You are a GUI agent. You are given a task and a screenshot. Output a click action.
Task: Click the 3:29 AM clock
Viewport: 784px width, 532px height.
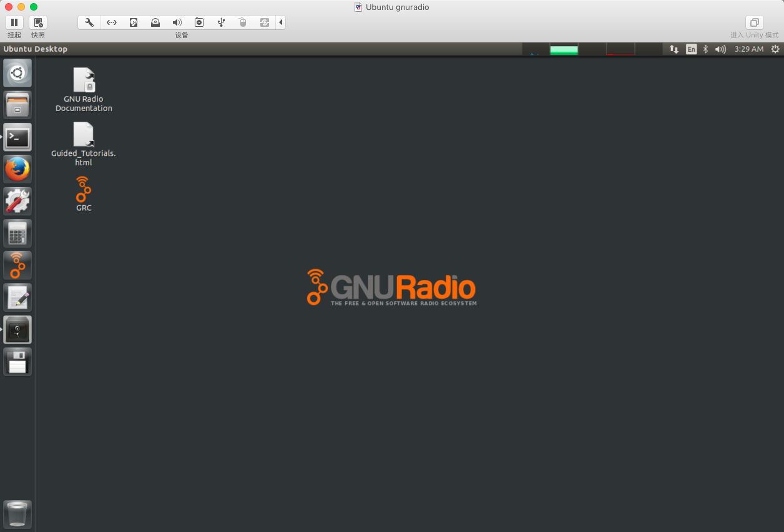coord(748,49)
